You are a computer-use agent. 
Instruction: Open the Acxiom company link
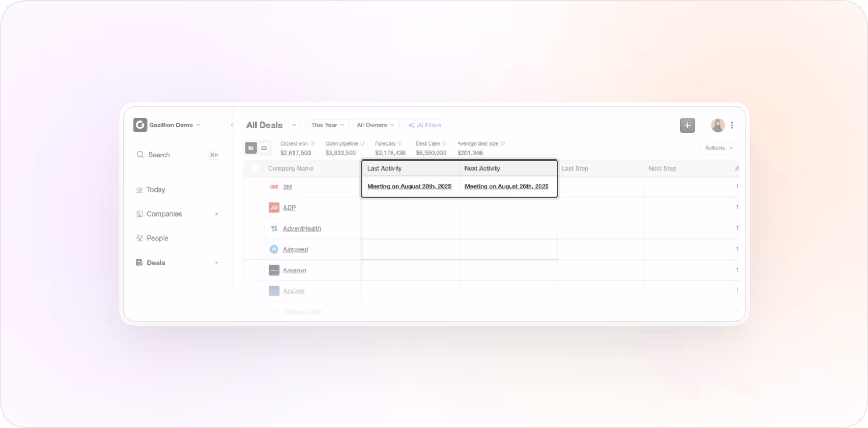click(293, 291)
